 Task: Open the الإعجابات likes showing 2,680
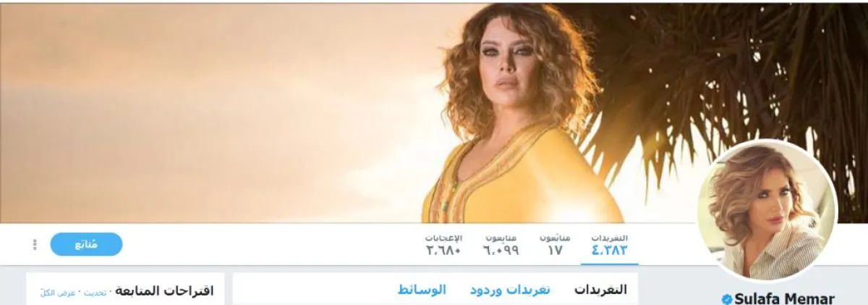click(x=443, y=245)
